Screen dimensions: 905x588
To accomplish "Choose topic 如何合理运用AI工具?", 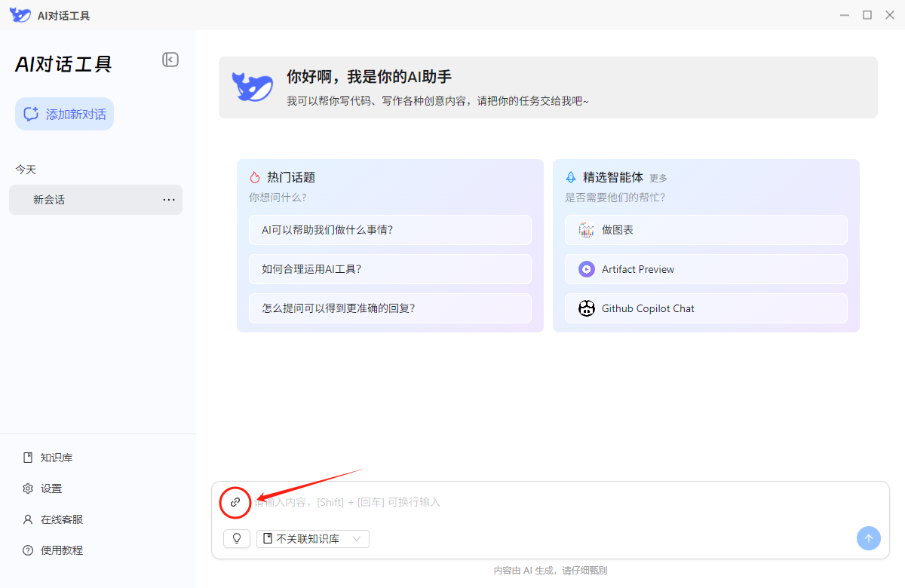I will (390, 269).
